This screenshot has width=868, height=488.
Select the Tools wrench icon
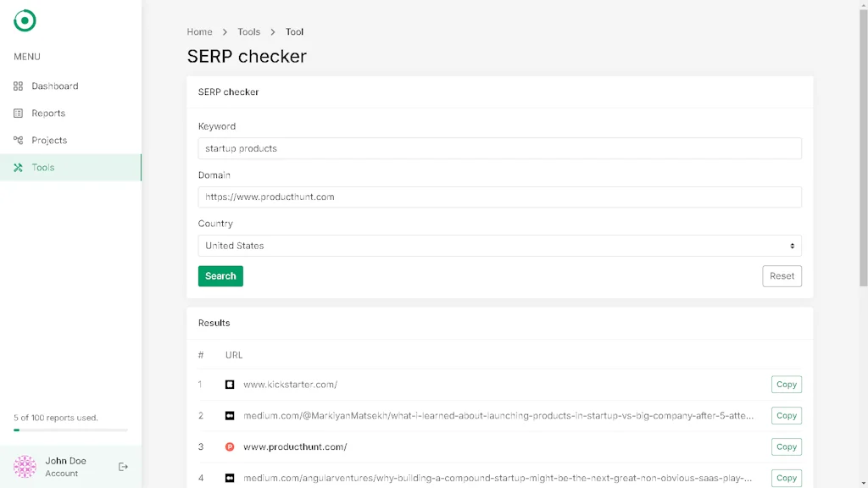(19, 167)
